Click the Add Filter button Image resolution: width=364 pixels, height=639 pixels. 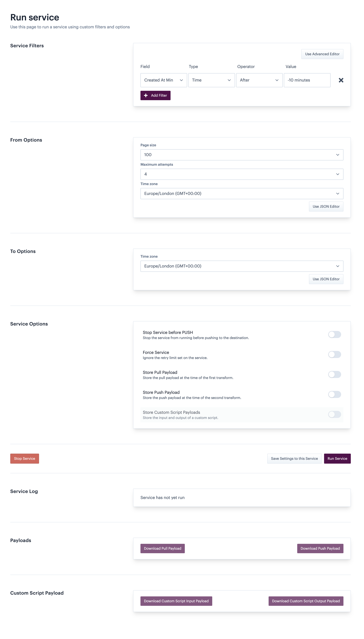click(155, 95)
